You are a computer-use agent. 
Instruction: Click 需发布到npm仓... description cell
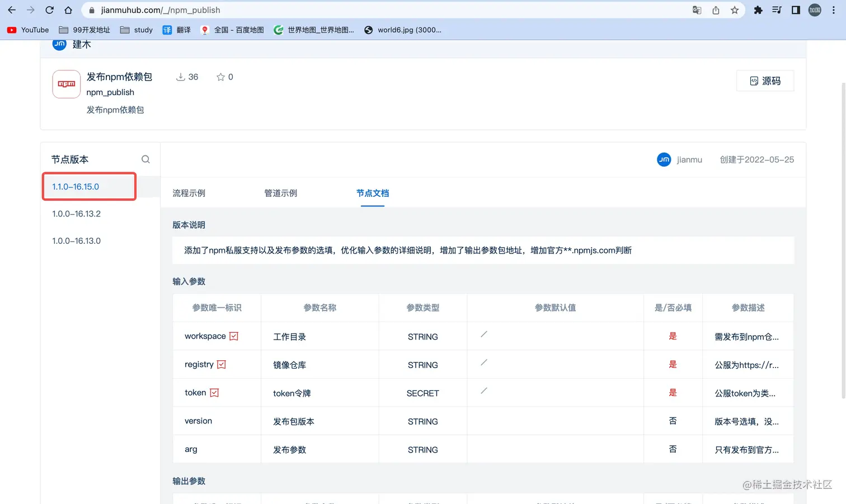pyautogui.click(x=746, y=337)
